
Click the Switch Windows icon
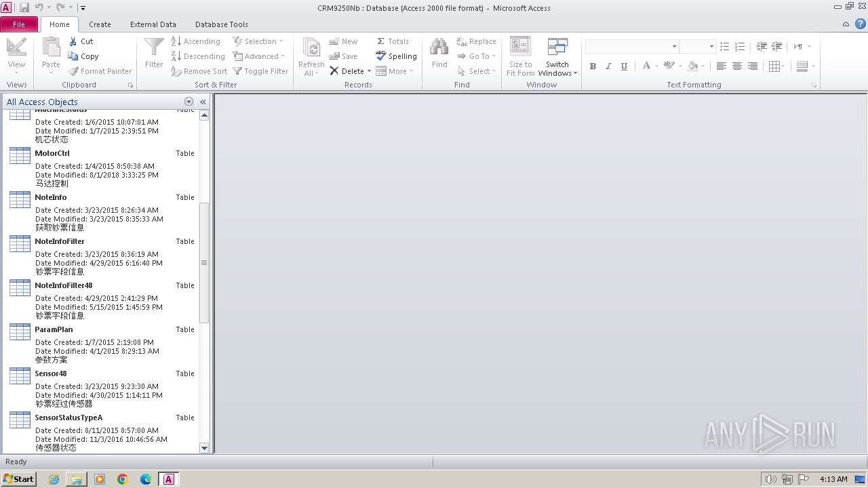coord(557,47)
